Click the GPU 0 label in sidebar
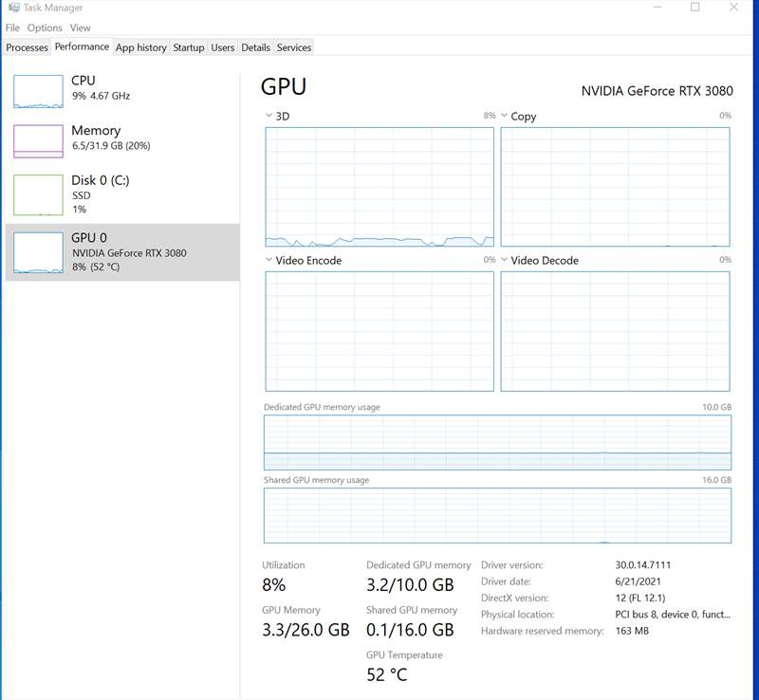Image resolution: width=759 pixels, height=700 pixels. tap(89, 238)
